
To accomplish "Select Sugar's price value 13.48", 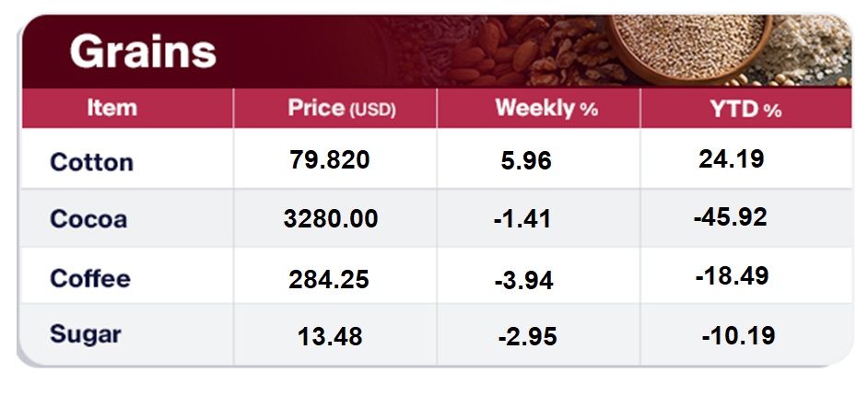I will pos(330,336).
